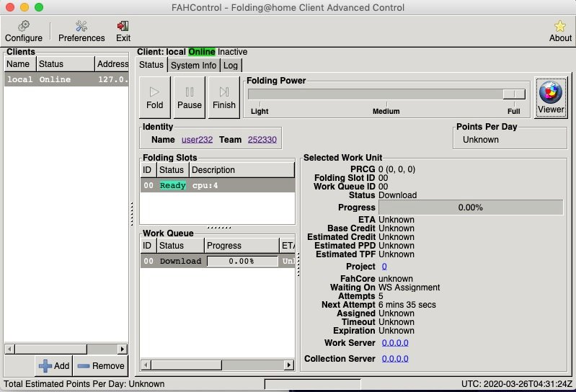Switch to the System Info tab
This screenshot has width=576, height=392.
tap(193, 66)
